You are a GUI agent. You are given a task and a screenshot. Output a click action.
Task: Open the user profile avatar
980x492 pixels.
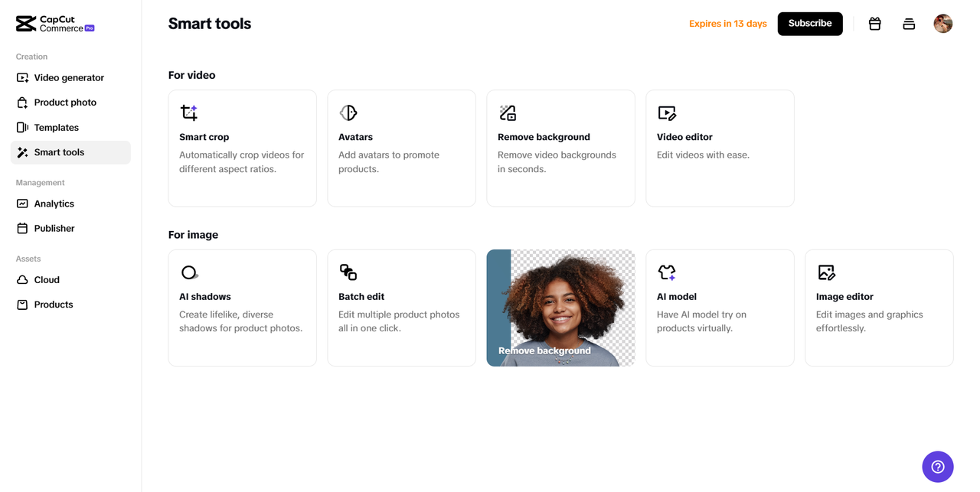tap(943, 24)
